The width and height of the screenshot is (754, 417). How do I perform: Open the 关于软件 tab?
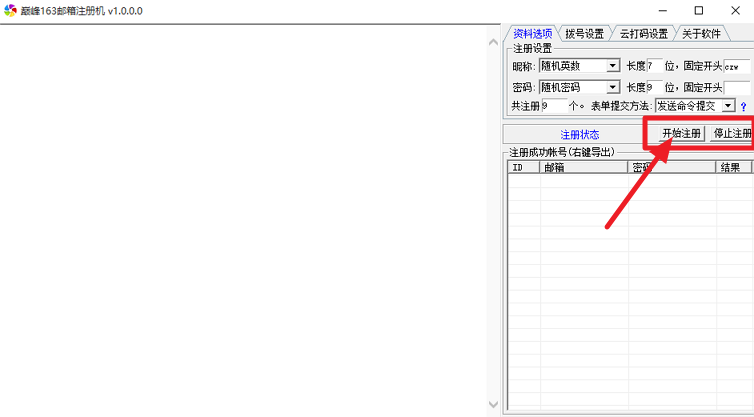(701, 34)
